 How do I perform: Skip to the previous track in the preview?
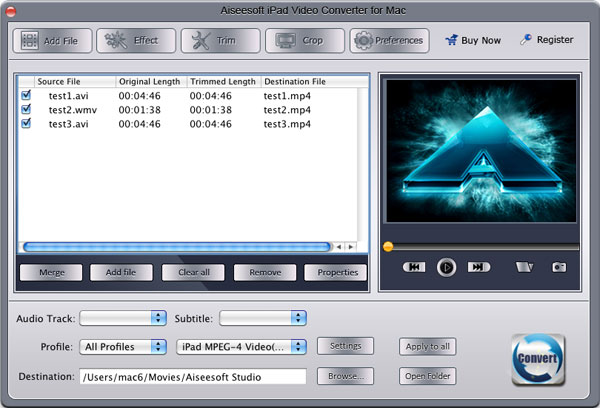pyautogui.click(x=414, y=267)
